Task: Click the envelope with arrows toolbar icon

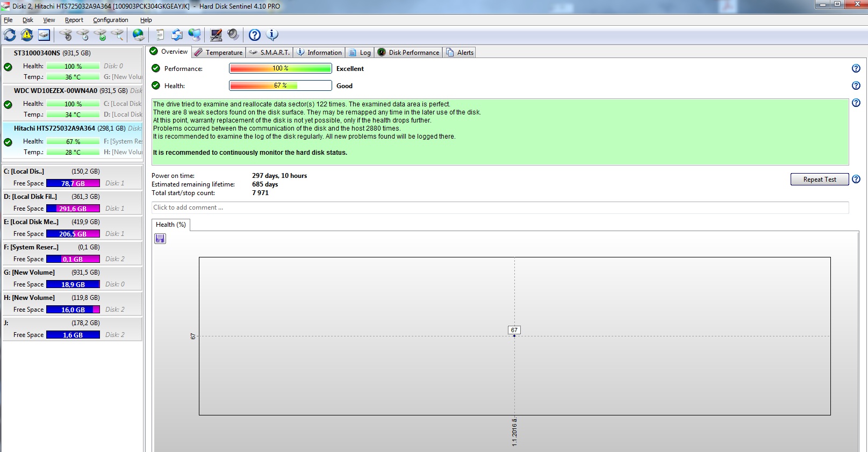Action: pos(177,35)
